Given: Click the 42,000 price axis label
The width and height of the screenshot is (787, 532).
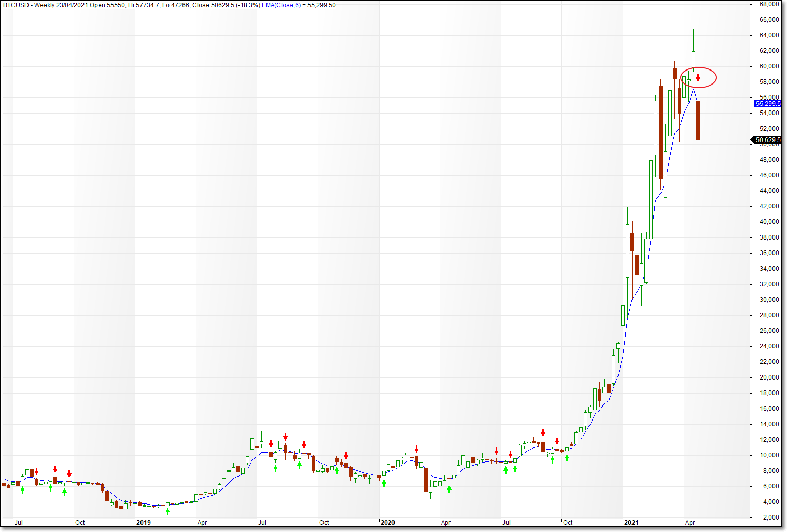Looking at the screenshot, I should [x=769, y=206].
